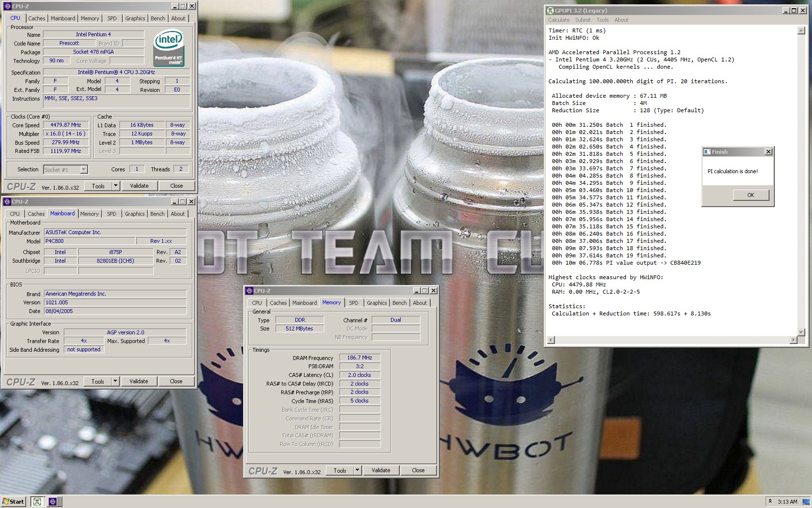Viewport: 812px width, 508px height.
Task: Click the CAS# Latency value 2.0 clocks
Action: pyautogui.click(x=360, y=375)
